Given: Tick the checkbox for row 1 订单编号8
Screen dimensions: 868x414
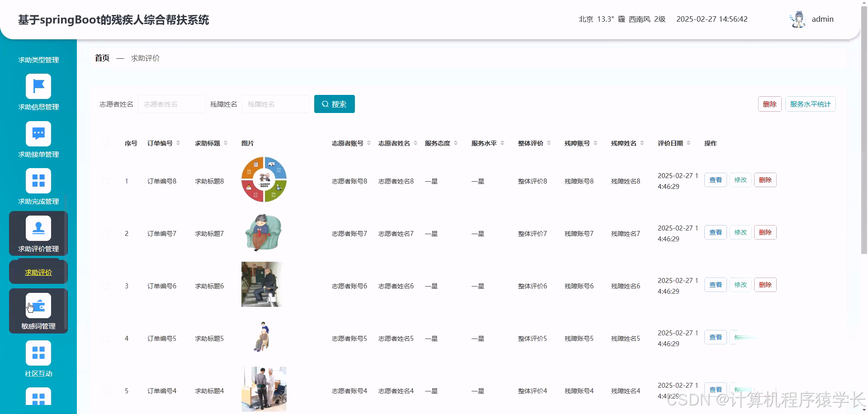Looking at the screenshot, I should coord(105,181).
